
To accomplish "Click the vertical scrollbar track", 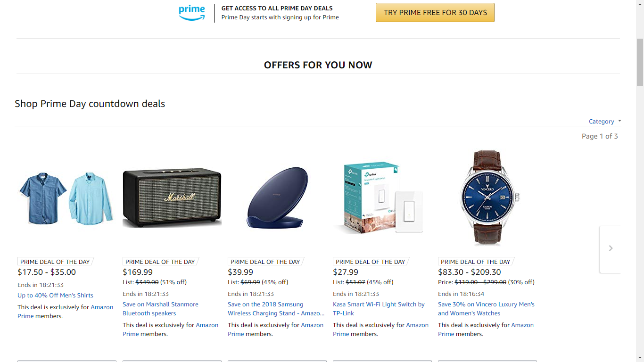I will coord(640,189).
